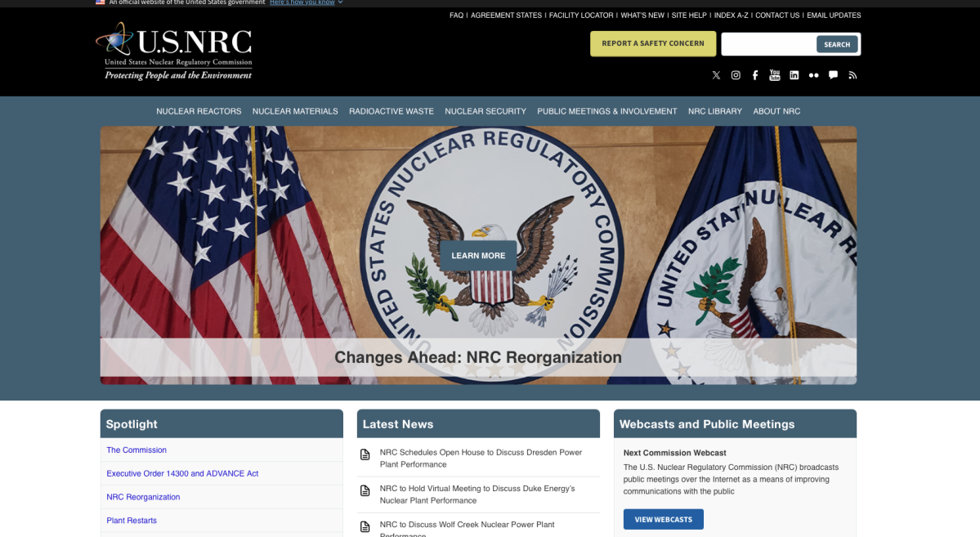Open the Radioactive Waste menu

391,111
